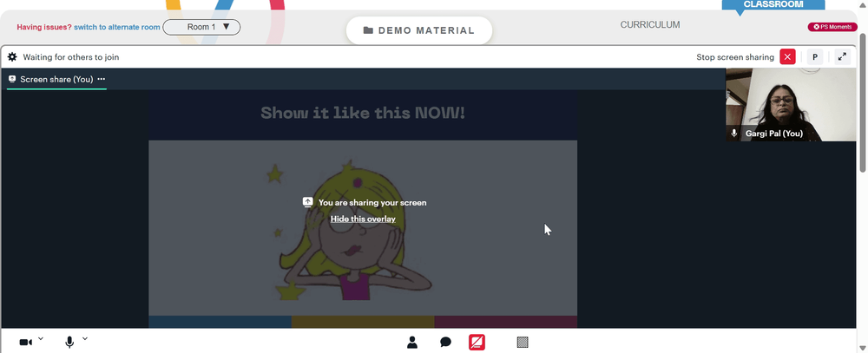The height and width of the screenshot is (353, 868).
Task: Click switch to alternate room link
Action: 117,27
